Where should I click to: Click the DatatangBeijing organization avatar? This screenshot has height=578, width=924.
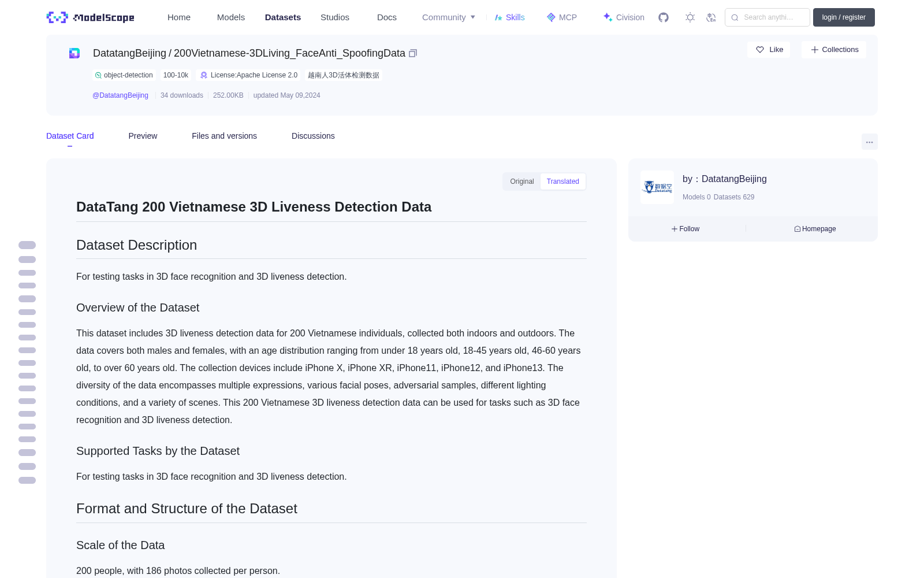[x=657, y=187]
